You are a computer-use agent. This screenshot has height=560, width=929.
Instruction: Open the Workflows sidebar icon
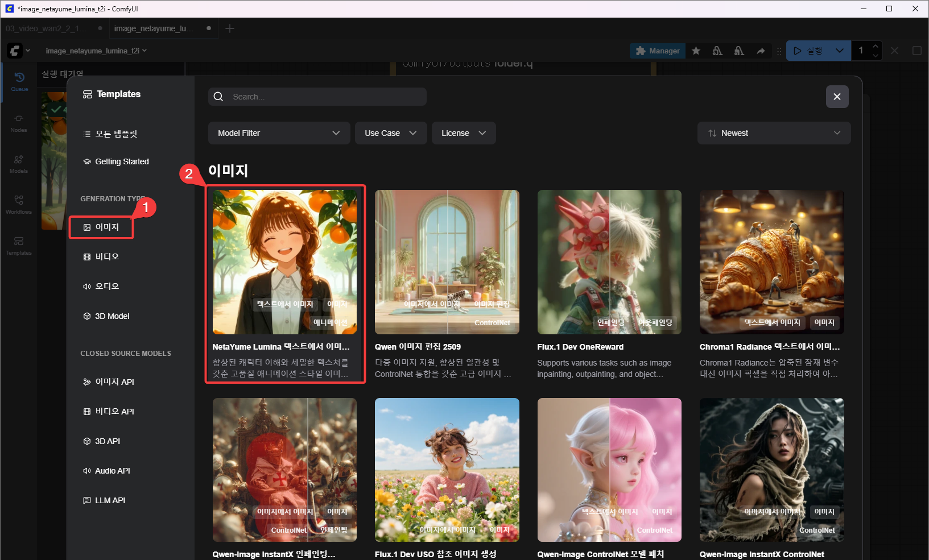(19, 204)
